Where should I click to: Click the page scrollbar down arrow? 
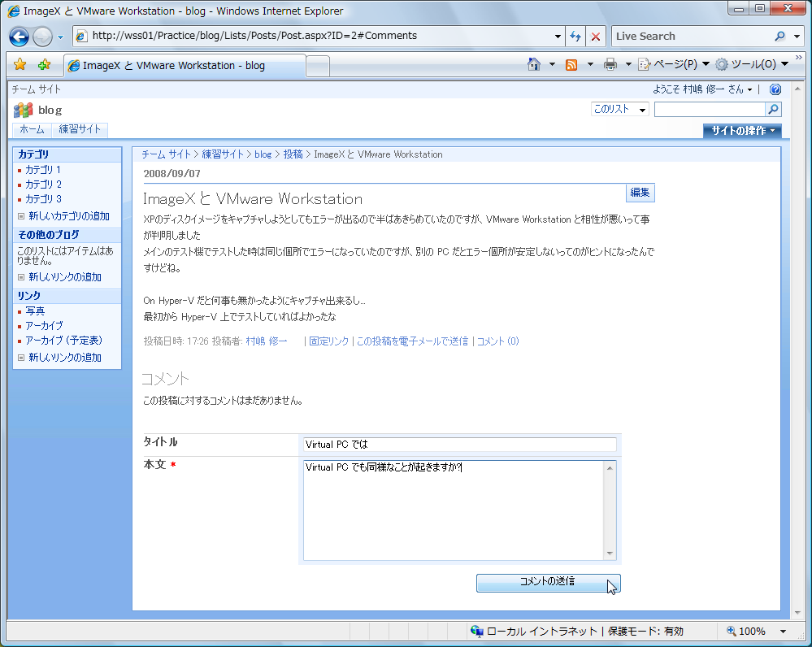click(797, 613)
